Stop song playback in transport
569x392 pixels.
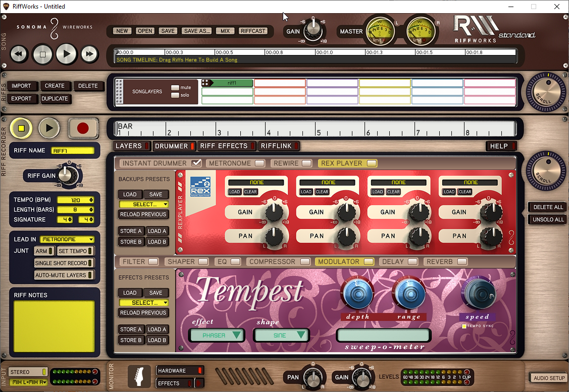pyautogui.click(x=42, y=54)
